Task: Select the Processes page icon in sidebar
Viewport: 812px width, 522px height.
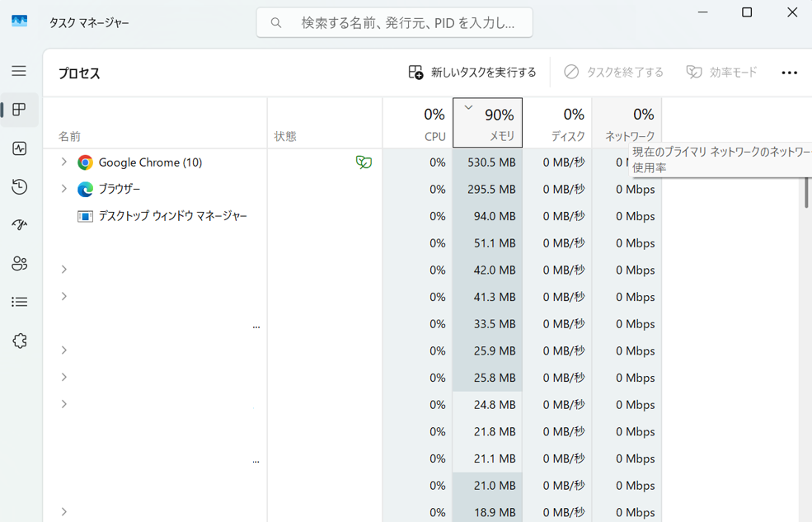Action: (x=19, y=110)
